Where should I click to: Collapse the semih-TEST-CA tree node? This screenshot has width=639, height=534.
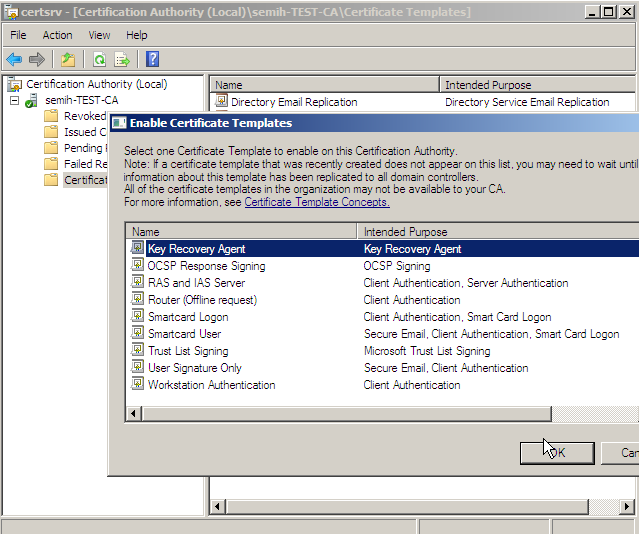tap(14, 101)
